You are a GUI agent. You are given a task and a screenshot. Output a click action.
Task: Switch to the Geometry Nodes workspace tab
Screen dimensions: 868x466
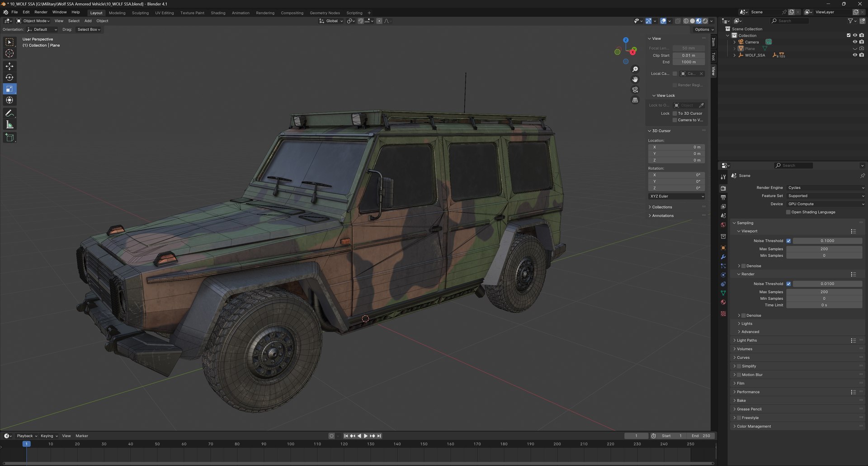pyautogui.click(x=325, y=13)
